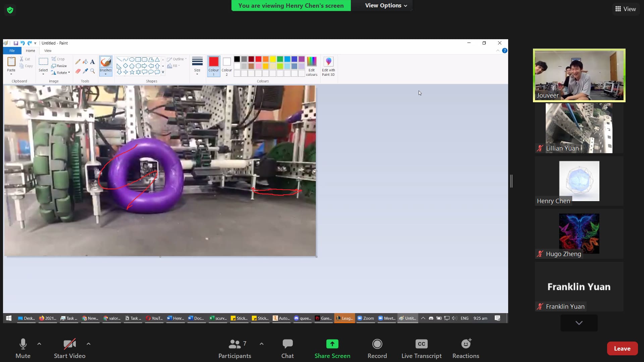
Task: Click the Resize image button
Action: (59, 66)
